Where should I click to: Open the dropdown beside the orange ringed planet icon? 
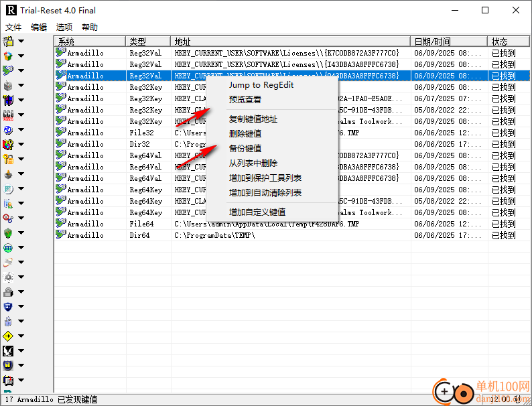click(21, 262)
